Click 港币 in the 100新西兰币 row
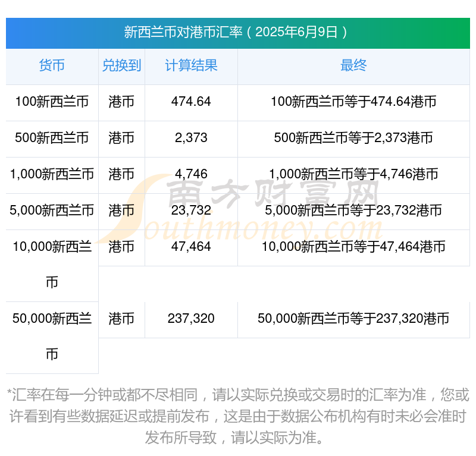Image resolution: width=476 pixels, height=456 pixels. point(121,102)
